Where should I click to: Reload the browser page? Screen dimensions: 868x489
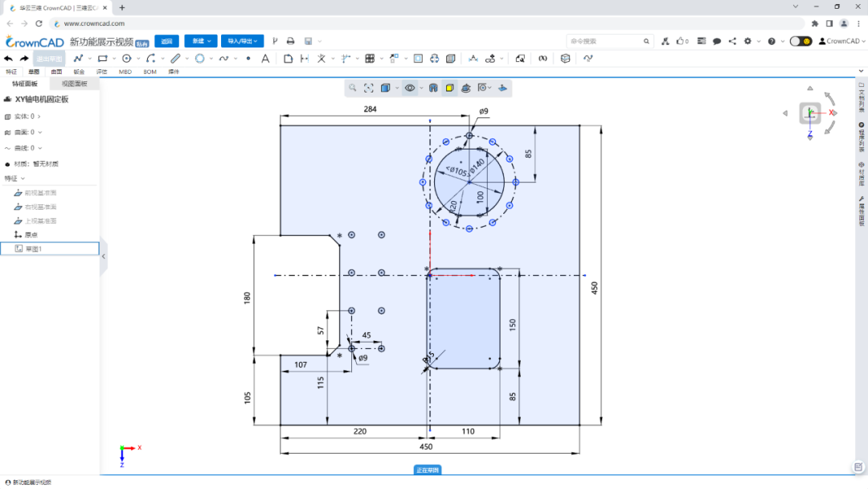(x=39, y=23)
